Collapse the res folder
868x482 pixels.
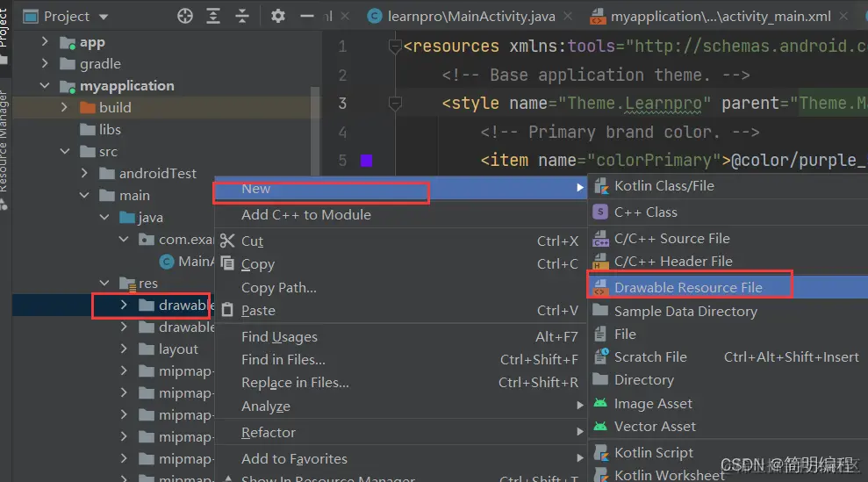(x=104, y=283)
